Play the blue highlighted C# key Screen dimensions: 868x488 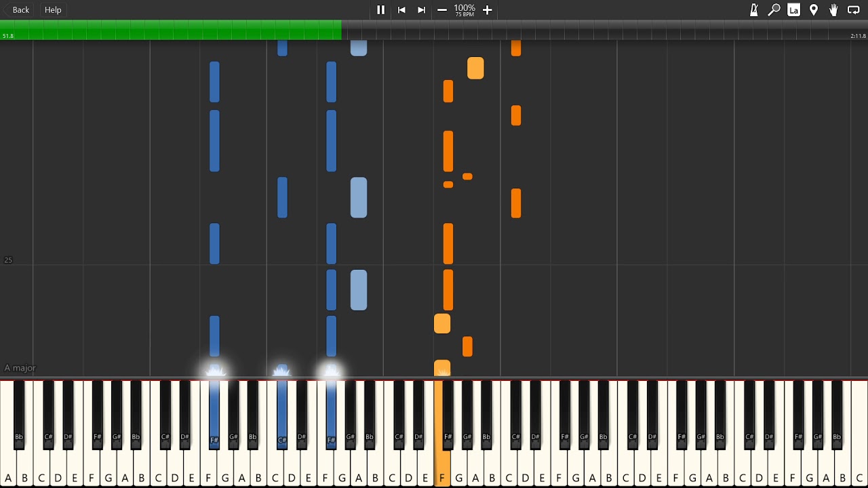tap(282, 413)
